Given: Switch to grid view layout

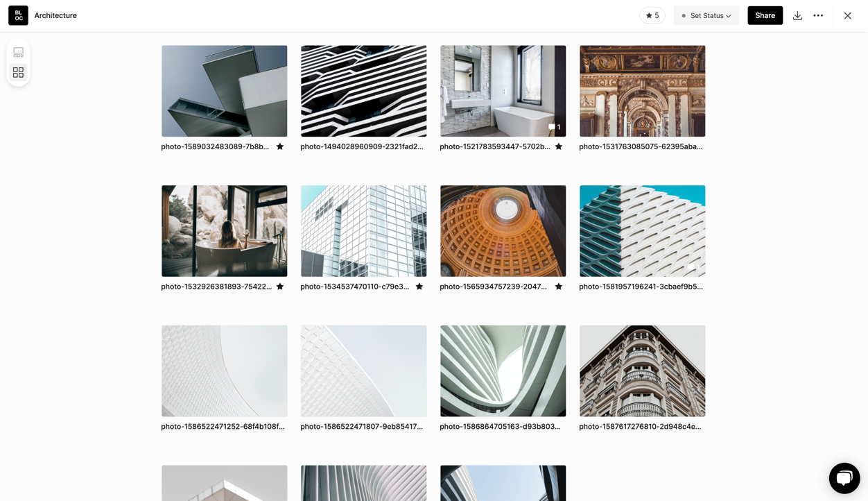Looking at the screenshot, I should coord(18,72).
